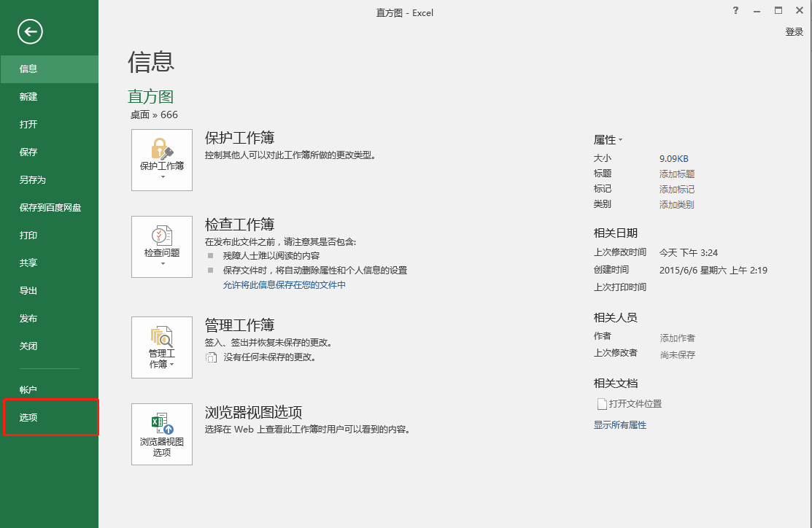812x528 pixels.
Task: Click the 相关人员 heading
Action: point(615,317)
